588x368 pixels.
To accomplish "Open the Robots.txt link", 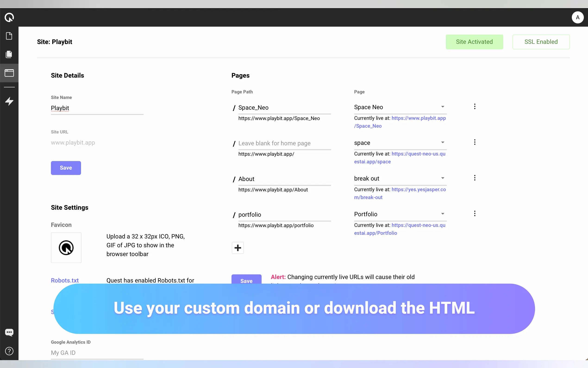I will [65, 280].
